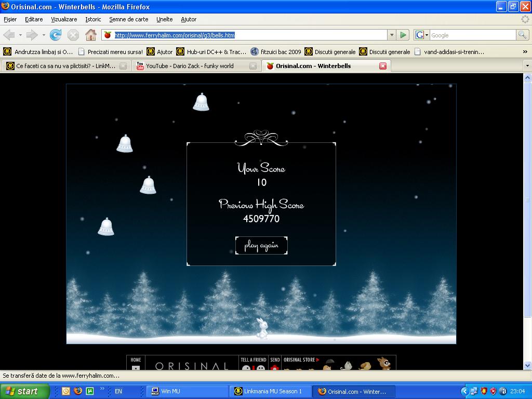Click the page scrollbar up arrow
Screen dimensions: 532x399
click(x=527, y=78)
